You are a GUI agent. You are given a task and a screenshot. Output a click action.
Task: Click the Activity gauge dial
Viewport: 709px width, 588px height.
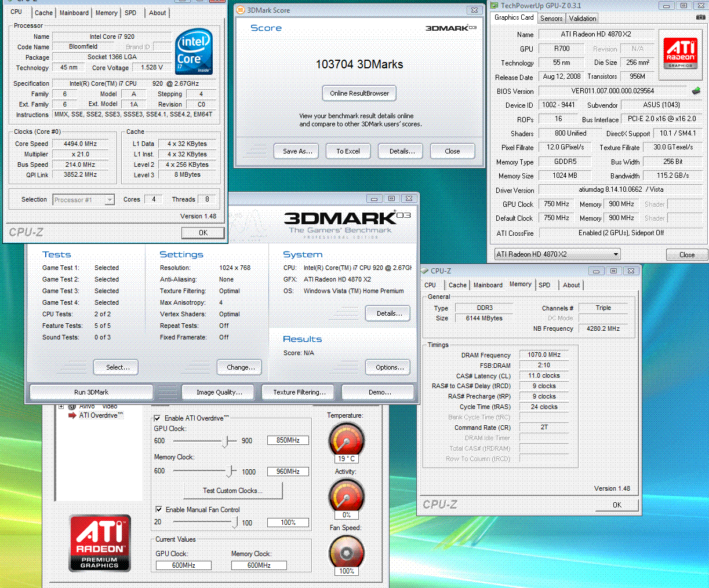pos(346,496)
